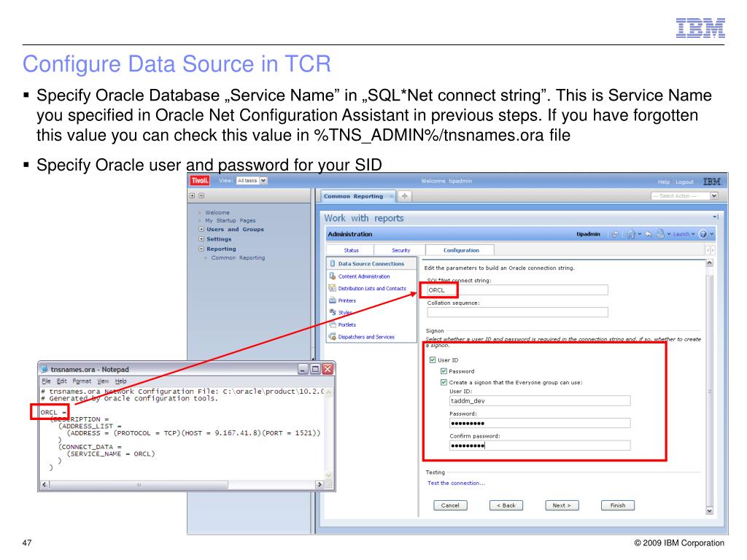Viewport: 747px width, 560px height.
Task: Click the Tivoli logo icon
Action: click(x=200, y=181)
